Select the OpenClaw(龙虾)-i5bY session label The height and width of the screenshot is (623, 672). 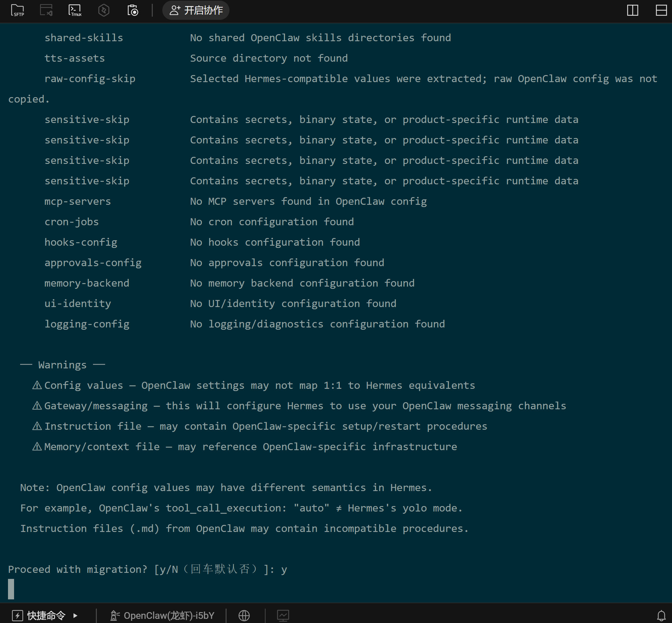169,615
